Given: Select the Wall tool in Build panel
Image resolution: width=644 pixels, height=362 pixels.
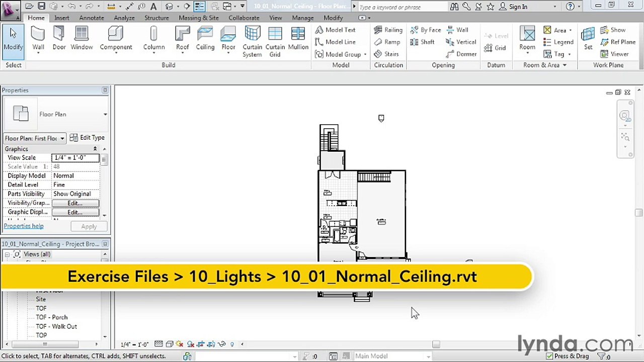Looking at the screenshot, I should [x=38, y=39].
